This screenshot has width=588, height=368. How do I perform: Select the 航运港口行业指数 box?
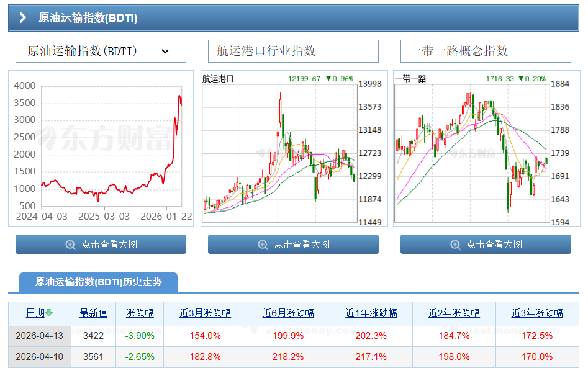(x=293, y=52)
